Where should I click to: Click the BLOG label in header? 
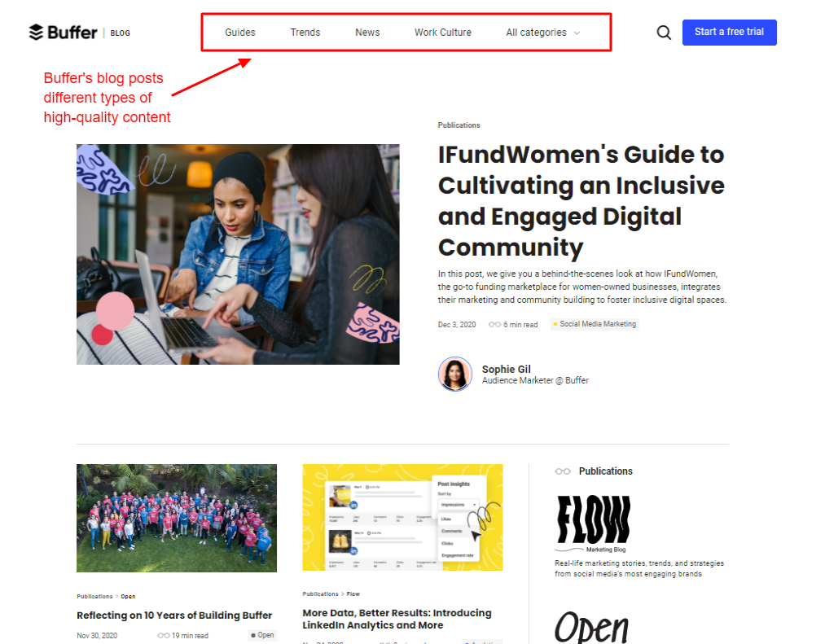coord(120,33)
